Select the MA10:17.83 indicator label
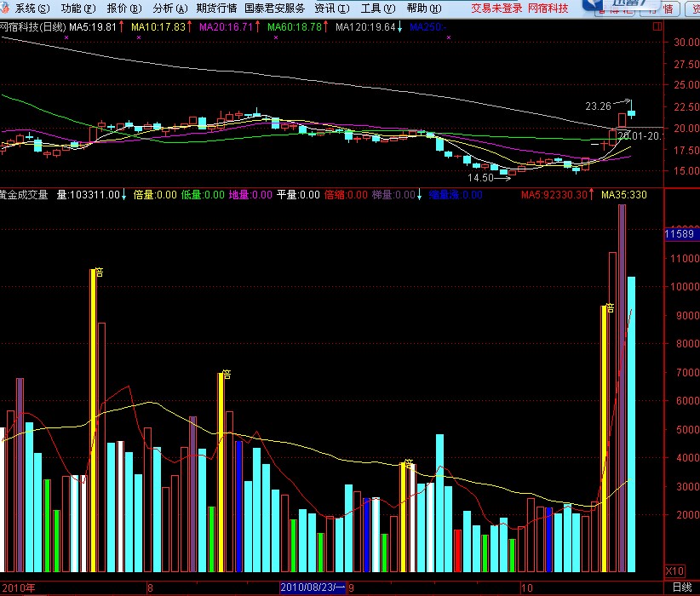700x596 pixels. (x=158, y=27)
